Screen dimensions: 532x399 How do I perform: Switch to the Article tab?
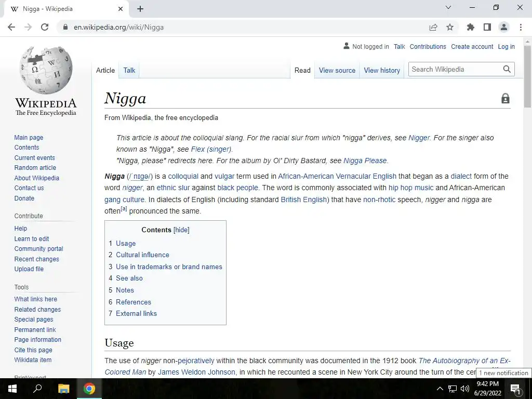(105, 70)
